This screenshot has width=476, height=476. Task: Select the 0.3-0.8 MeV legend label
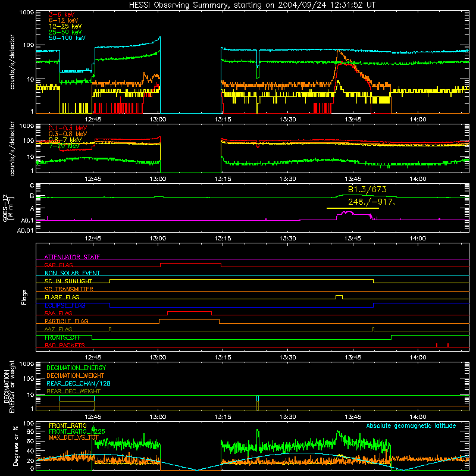tap(68, 134)
